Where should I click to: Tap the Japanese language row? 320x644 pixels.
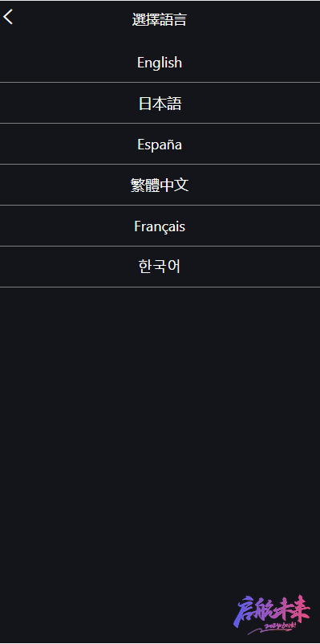tap(160, 103)
